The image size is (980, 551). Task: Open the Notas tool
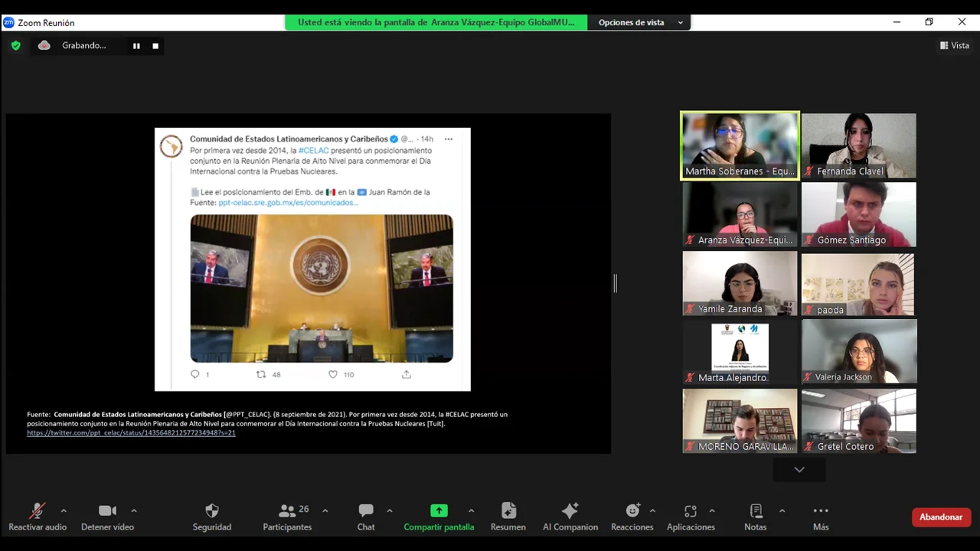(756, 511)
